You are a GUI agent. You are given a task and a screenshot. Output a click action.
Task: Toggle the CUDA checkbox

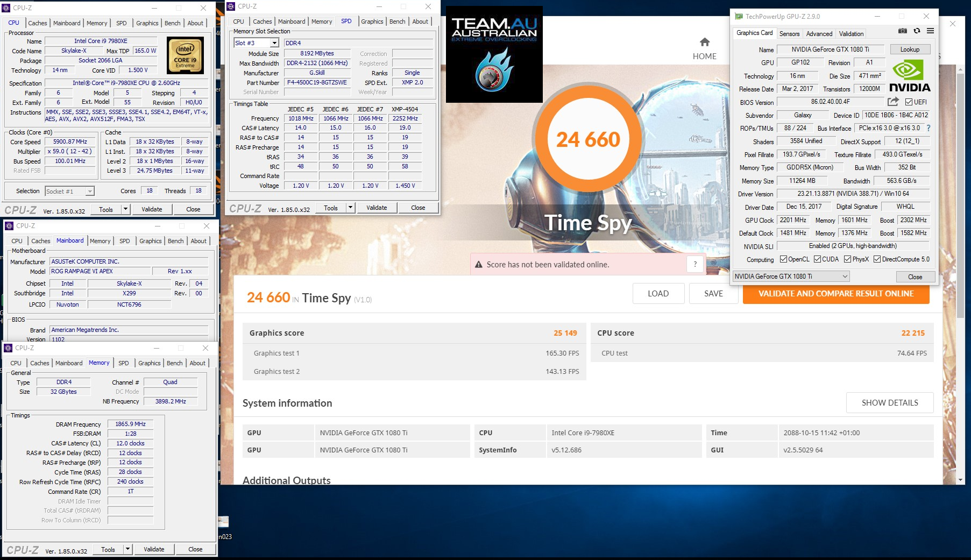[817, 259]
